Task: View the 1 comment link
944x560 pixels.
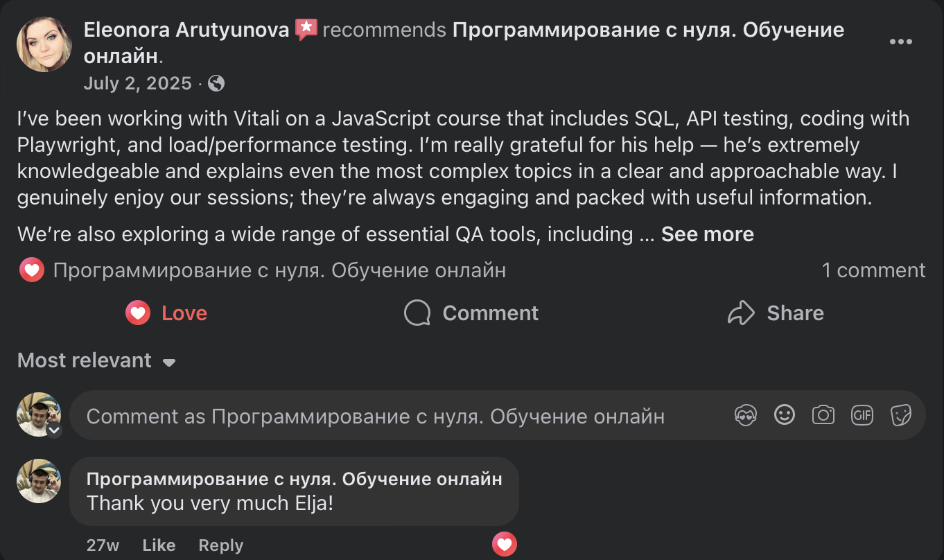Action: coord(873,270)
